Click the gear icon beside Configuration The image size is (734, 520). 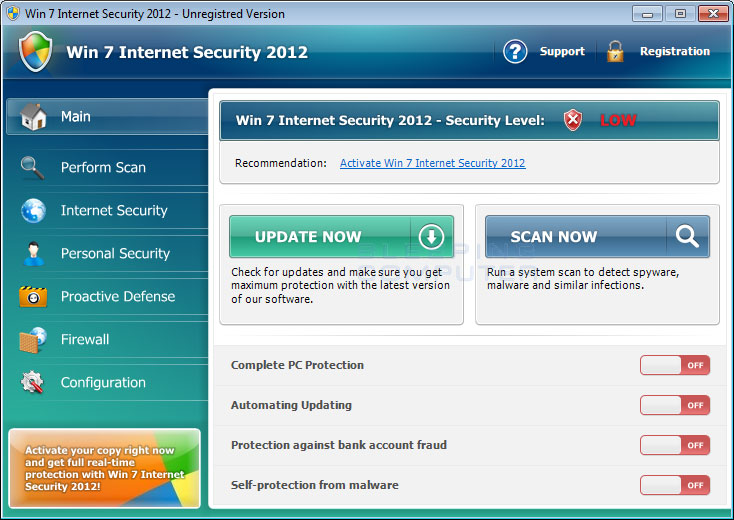(32, 382)
